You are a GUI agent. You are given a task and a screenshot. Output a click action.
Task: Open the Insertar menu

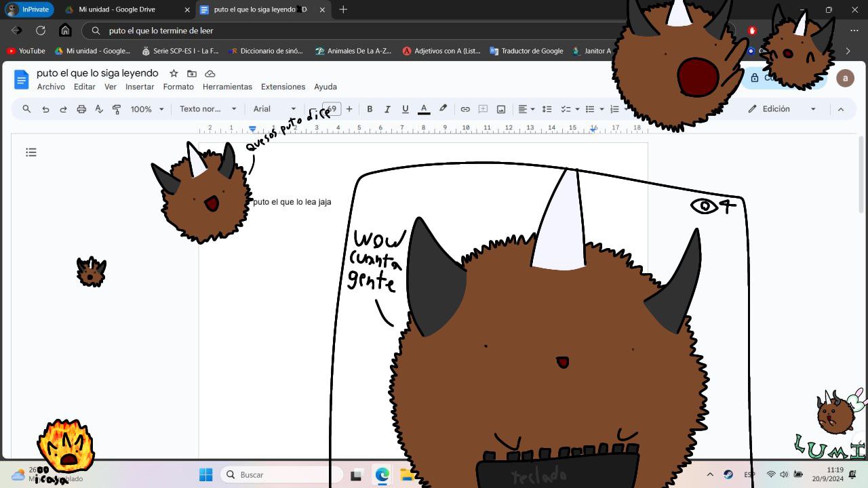140,87
